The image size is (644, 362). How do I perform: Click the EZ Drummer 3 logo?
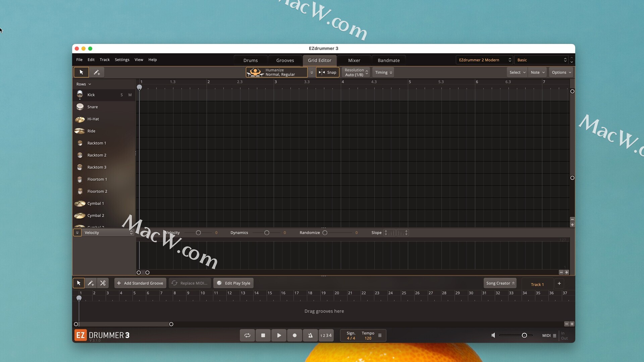pyautogui.click(x=102, y=335)
